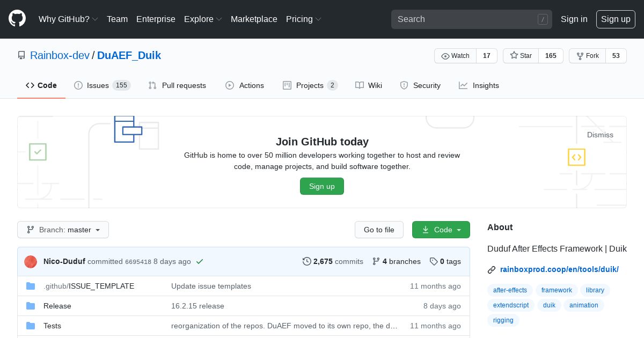Open the Branch: master dropdown

point(63,230)
